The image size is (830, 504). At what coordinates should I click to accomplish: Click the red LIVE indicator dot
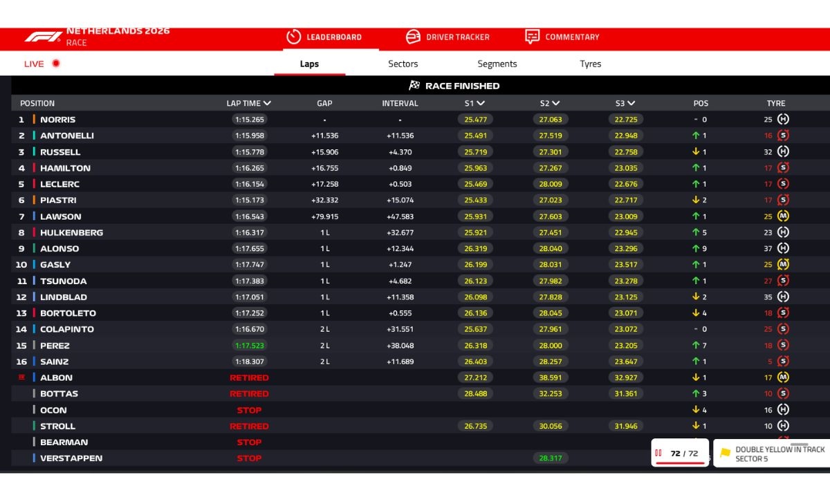click(x=56, y=64)
